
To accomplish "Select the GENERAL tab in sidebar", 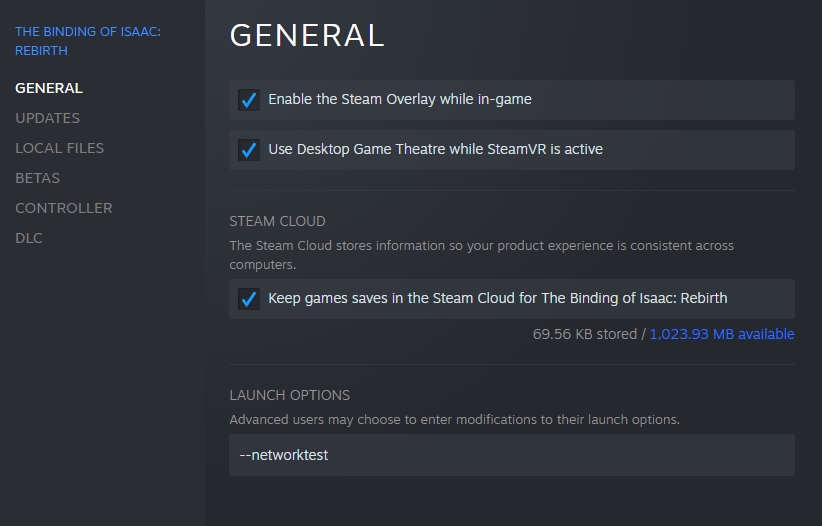I will click(49, 88).
